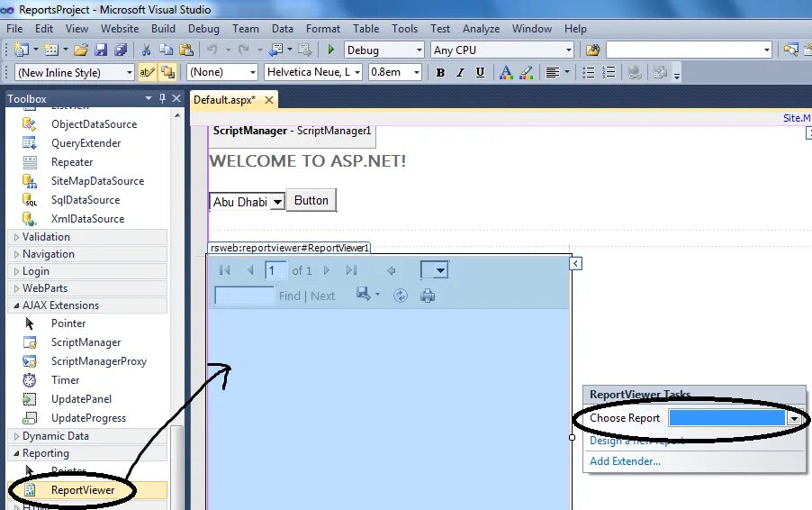Click the New Project toolbar icon
The width and height of the screenshot is (812, 510).
(22, 50)
